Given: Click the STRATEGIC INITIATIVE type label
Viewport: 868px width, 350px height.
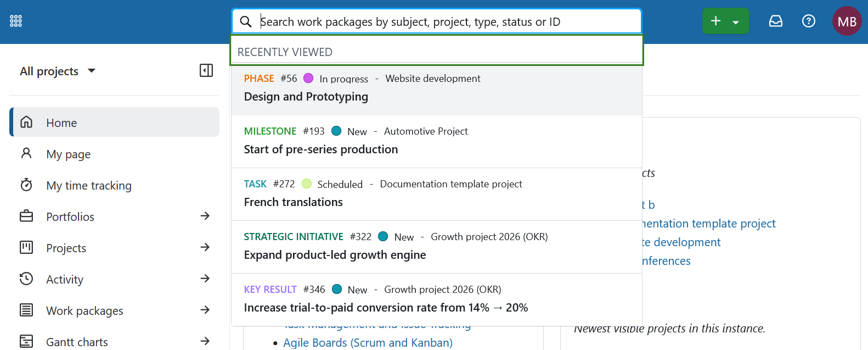Looking at the screenshot, I should 294,237.
